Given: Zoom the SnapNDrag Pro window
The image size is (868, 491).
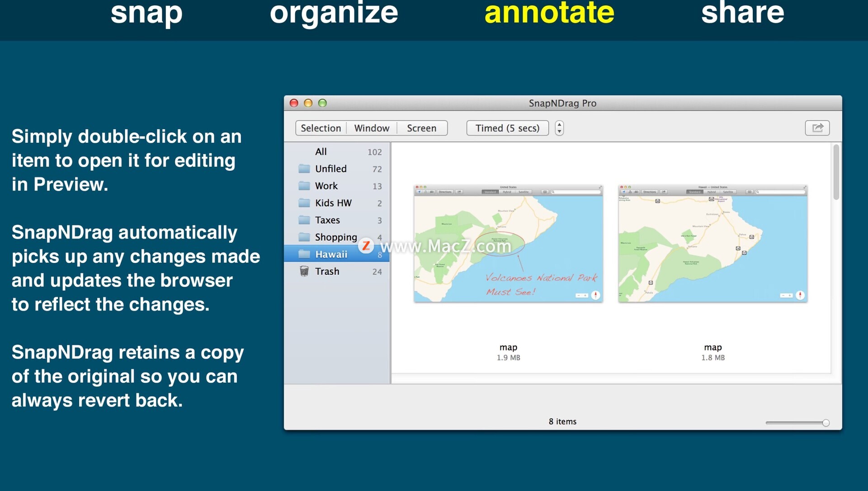Looking at the screenshot, I should (x=322, y=103).
